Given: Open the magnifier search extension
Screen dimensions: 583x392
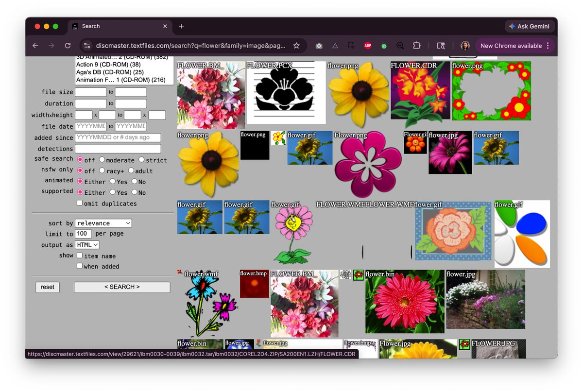Looking at the screenshot, I should click(x=400, y=46).
